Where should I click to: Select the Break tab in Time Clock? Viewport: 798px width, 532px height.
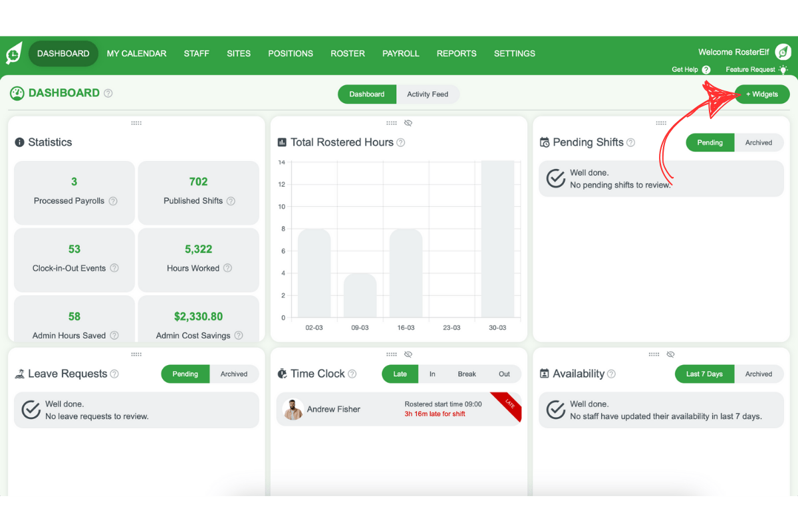(467, 374)
